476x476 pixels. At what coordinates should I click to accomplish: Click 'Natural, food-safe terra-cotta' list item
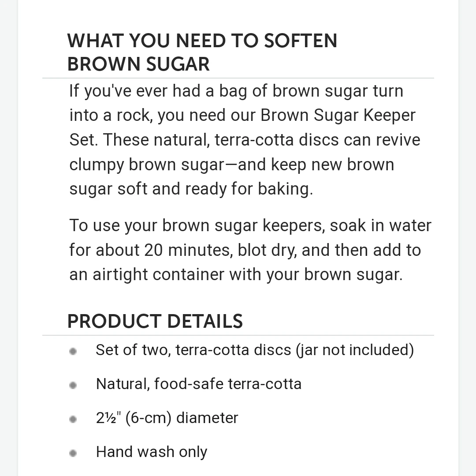tap(199, 384)
